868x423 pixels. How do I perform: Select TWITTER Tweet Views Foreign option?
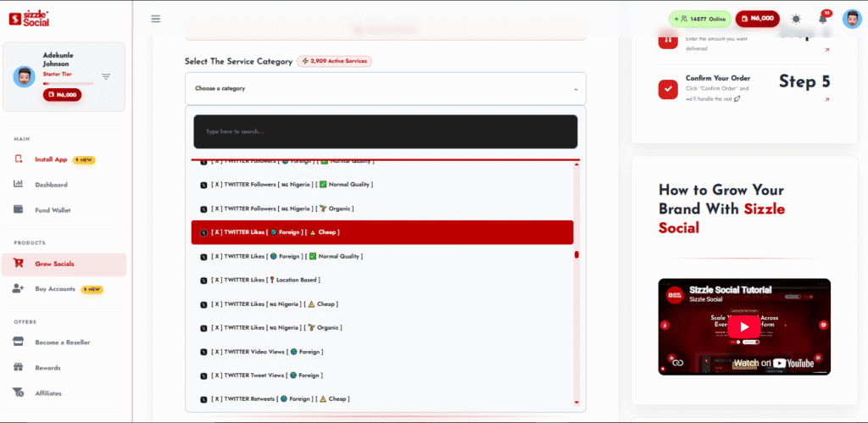[382, 376]
